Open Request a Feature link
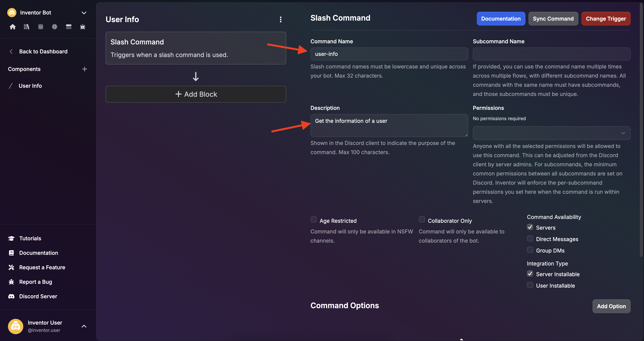This screenshot has height=341, width=644. tap(42, 267)
